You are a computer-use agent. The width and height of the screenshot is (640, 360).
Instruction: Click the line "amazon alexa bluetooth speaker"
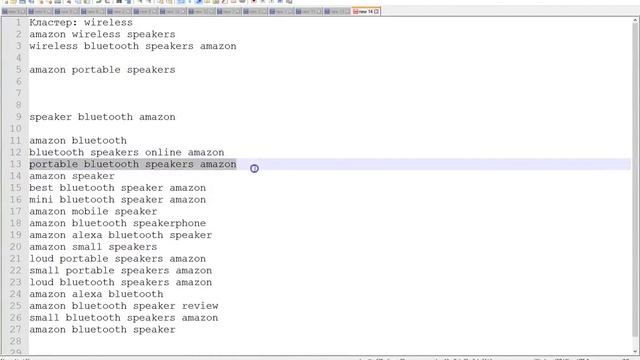tap(120, 236)
